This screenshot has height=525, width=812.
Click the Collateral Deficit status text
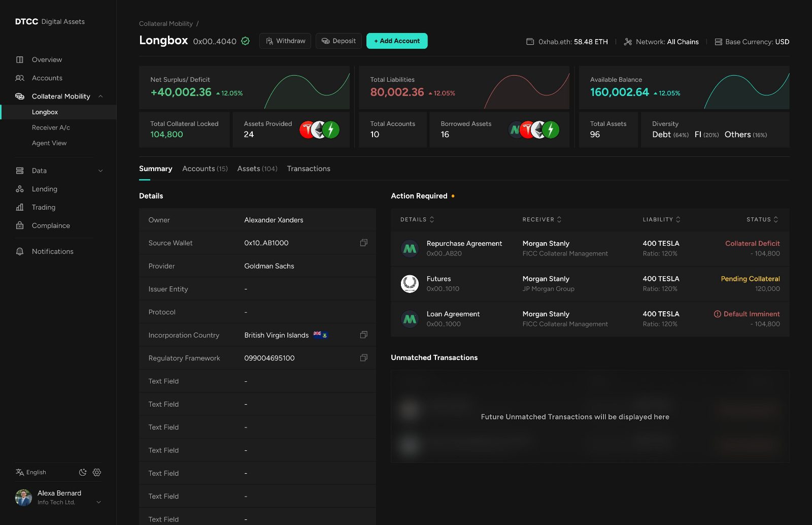(x=753, y=244)
